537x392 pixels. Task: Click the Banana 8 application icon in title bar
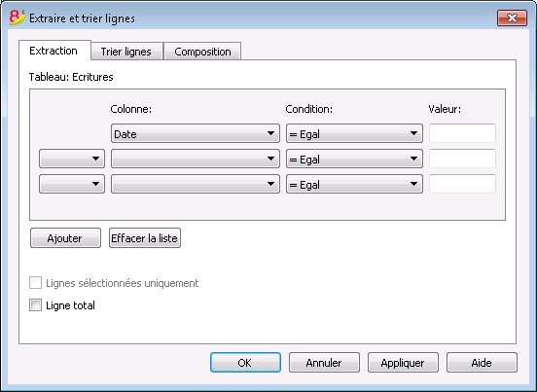[18, 18]
